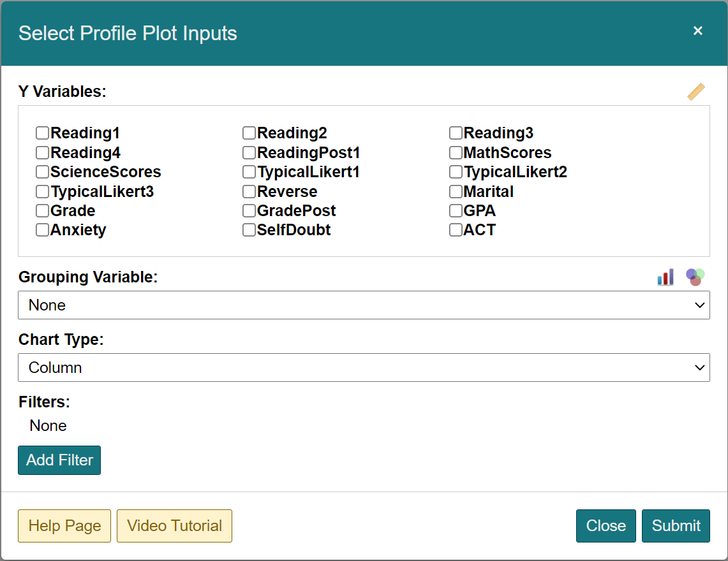Click the ruler icon beside Y Variables

(696, 92)
